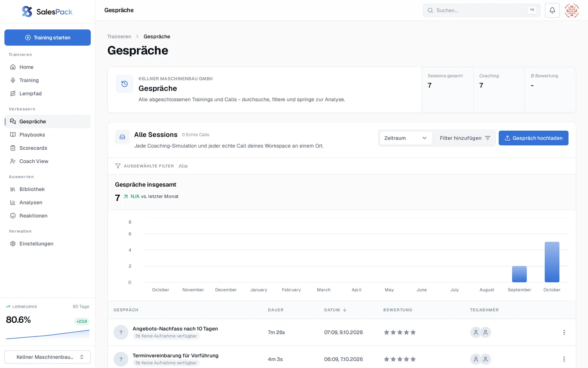Click the SalesPack logo
The image size is (588, 368).
pos(47,12)
